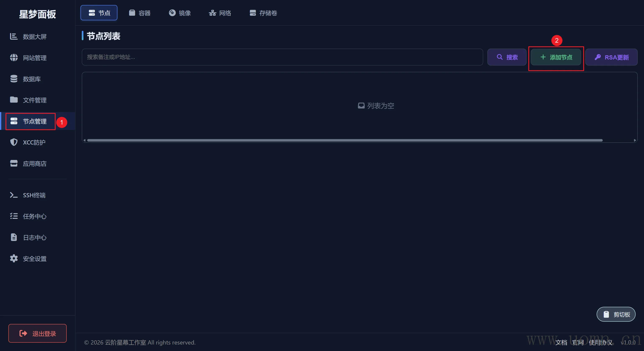The image size is (644, 351).
Task: Select the 存储卷 tab
Action: (x=263, y=13)
